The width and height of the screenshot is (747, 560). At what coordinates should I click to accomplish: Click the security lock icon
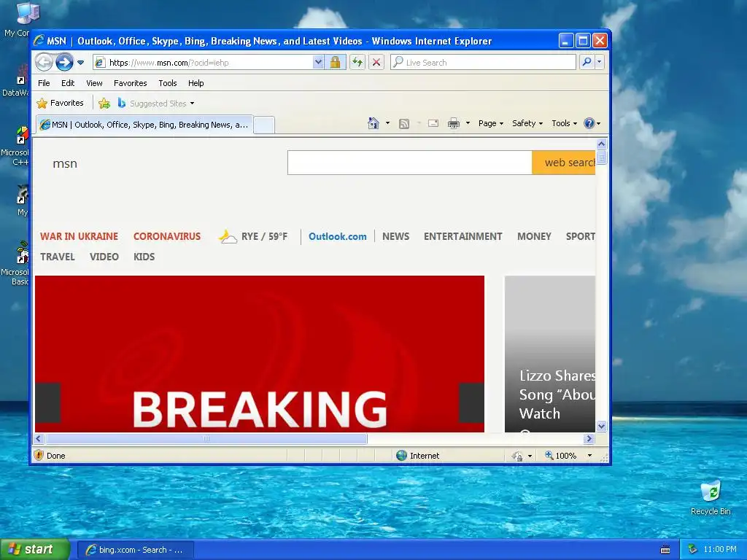pyautogui.click(x=336, y=63)
